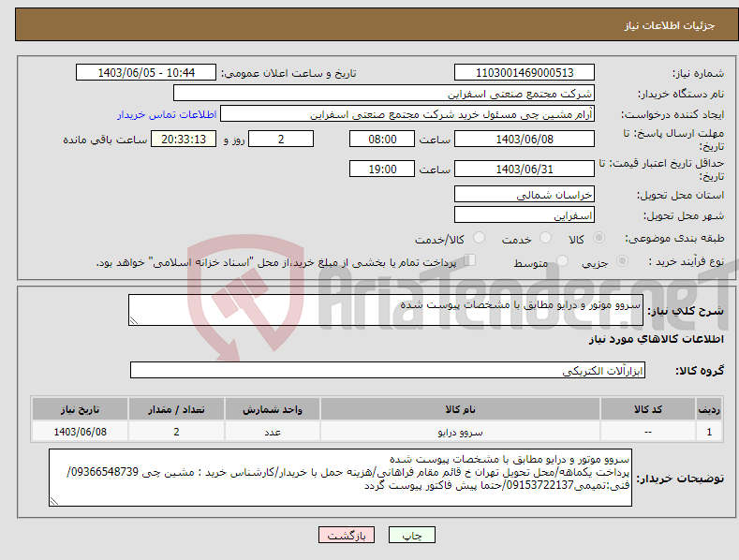
Task: Click the چاپ (print) button
Action: (412, 536)
